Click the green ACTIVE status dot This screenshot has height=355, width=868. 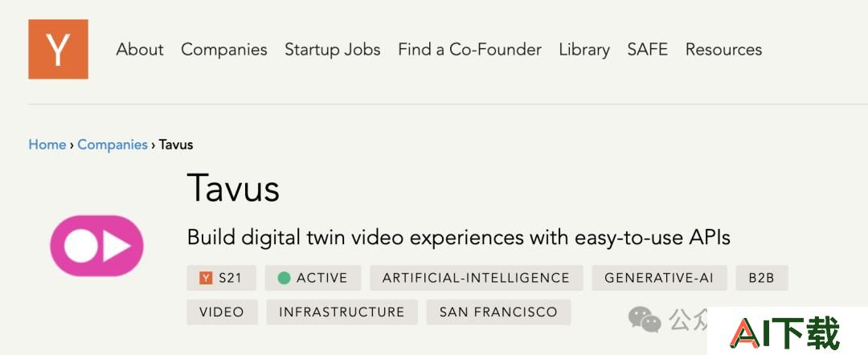click(284, 278)
